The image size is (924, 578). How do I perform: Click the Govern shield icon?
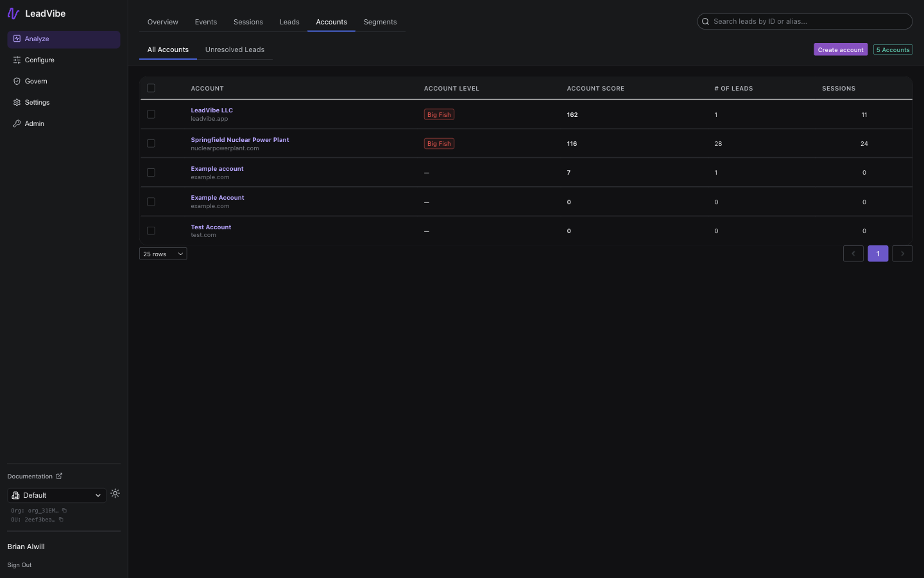17,81
